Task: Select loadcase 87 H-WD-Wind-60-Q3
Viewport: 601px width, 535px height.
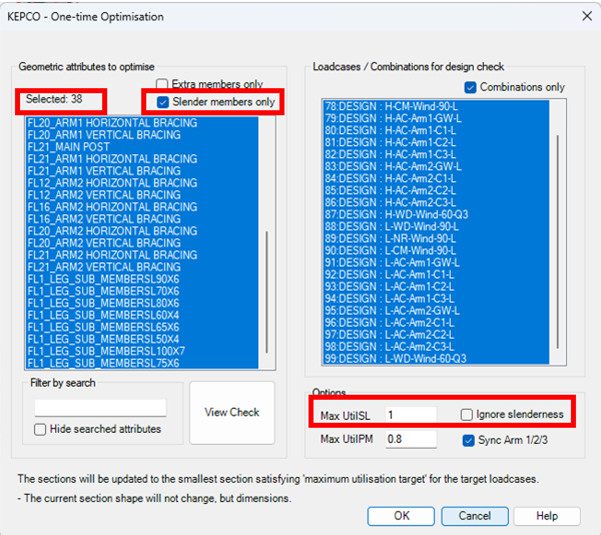Action: click(394, 213)
